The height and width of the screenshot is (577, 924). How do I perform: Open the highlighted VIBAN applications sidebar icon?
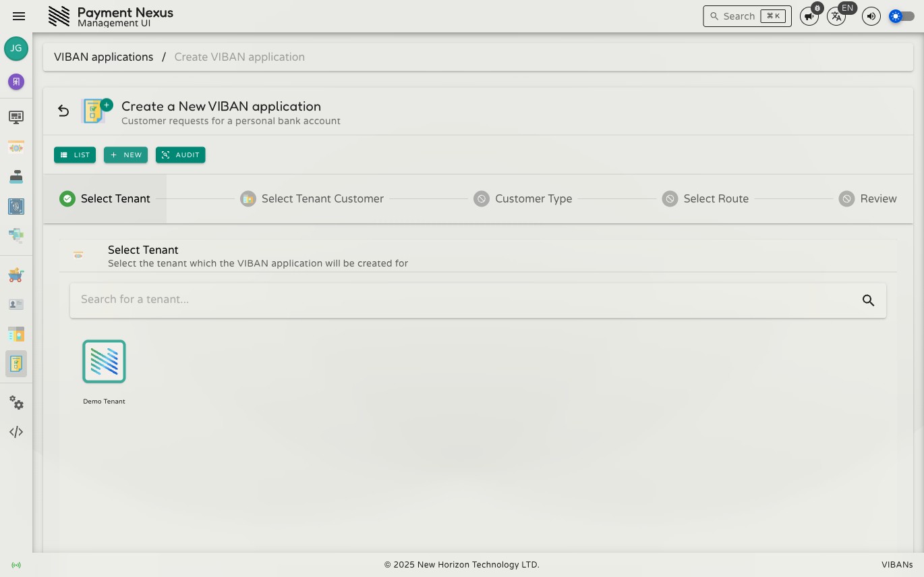tap(16, 364)
